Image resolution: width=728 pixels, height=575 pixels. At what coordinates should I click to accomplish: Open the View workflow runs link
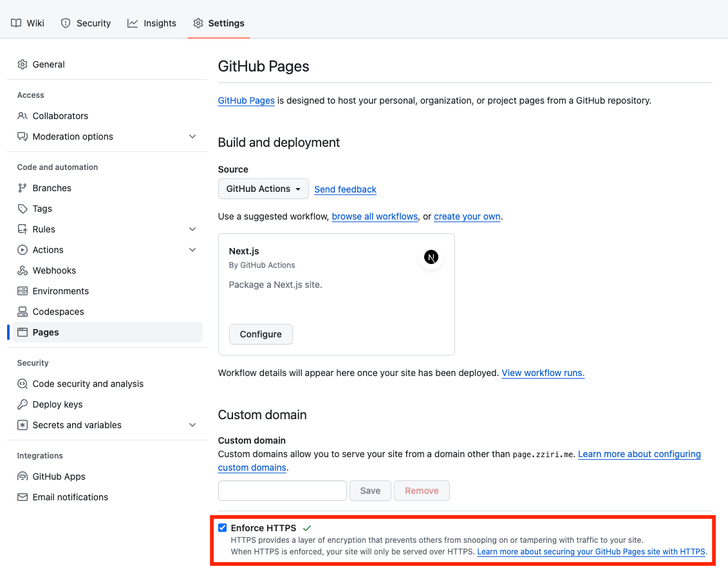pos(543,373)
